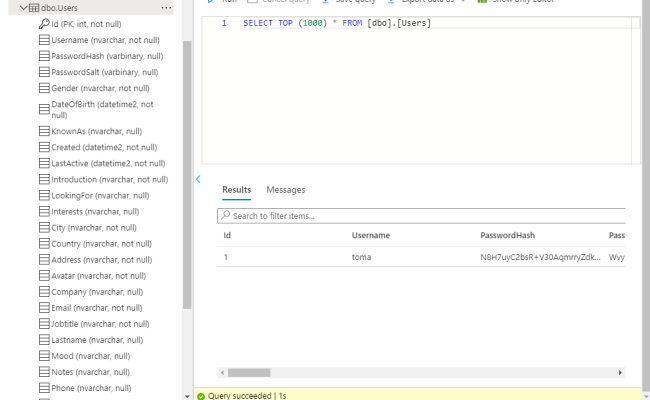Image resolution: width=650 pixels, height=400 pixels.
Task: Click the green Query succeeded check icon
Action: point(201,396)
